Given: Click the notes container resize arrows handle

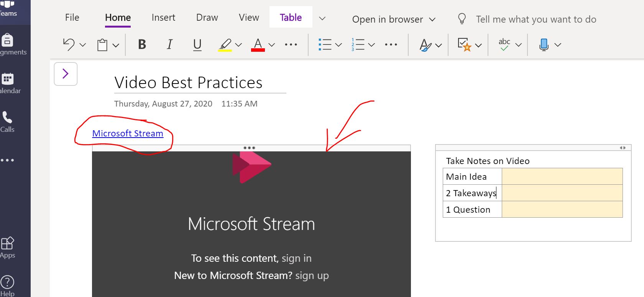Looking at the screenshot, I should pyautogui.click(x=623, y=148).
